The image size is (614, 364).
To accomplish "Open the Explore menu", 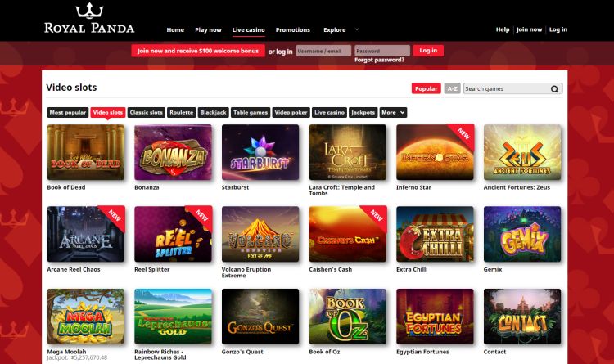I will (x=334, y=29).
